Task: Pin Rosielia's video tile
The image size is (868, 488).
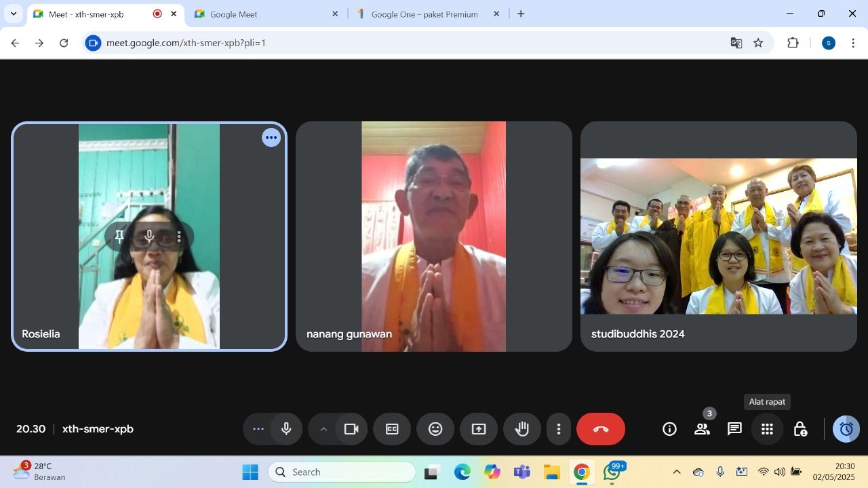Action: coord(119,237)
